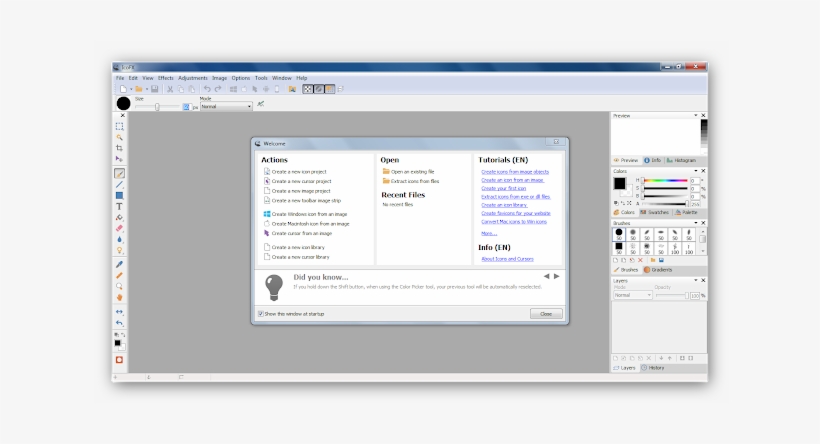This screenshot has width=820, height=444.
Task: Uncheck Show this window at startup
Action: point(261,314)
